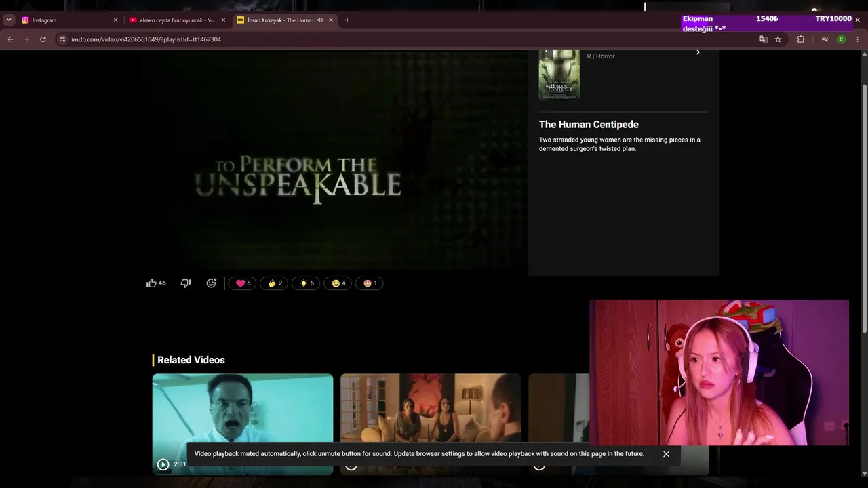Reload the IMDb page

coord(43,39)
